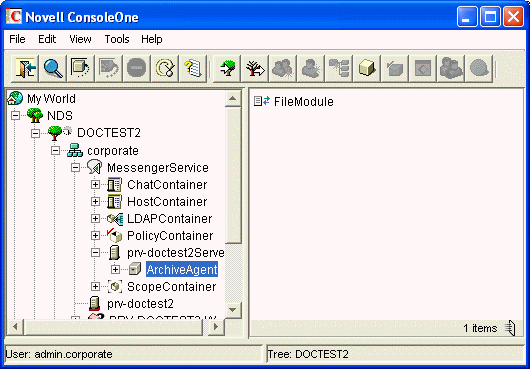This screenshot has height=369, width=530.
Task: Click the ScopeContainer icon
Action: click(x=115, y=287)
